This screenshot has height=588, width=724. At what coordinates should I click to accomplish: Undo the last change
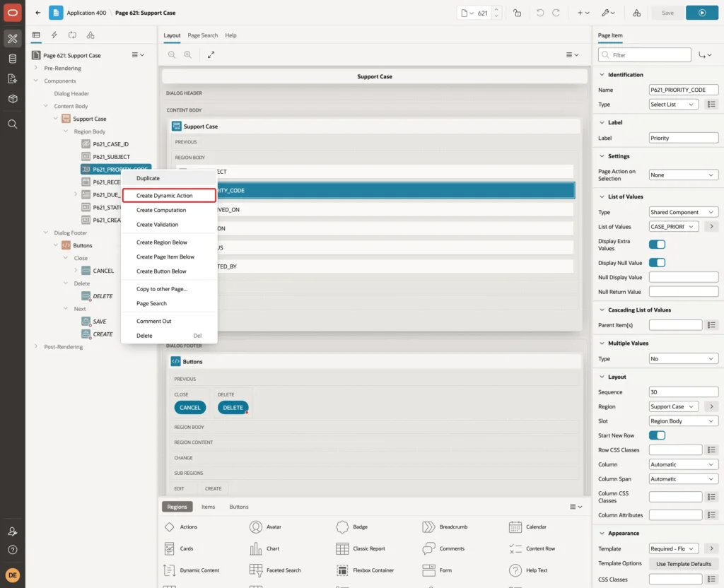pos(539,13)
